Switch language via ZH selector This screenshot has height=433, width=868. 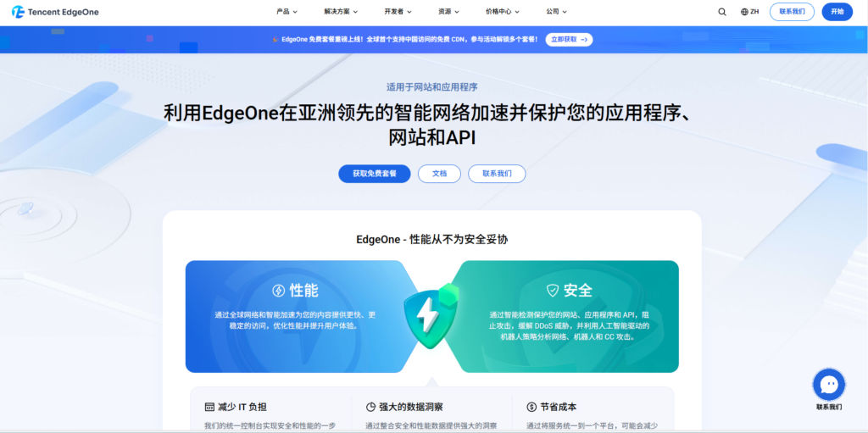coord(750,12)
